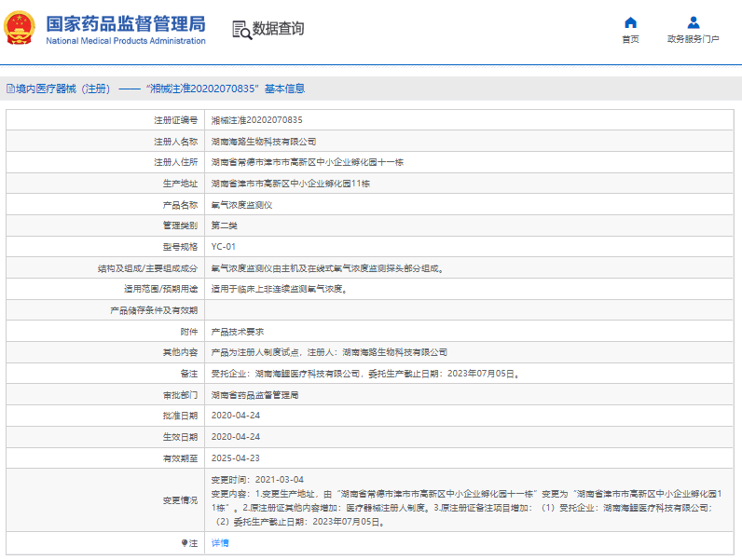Click National Medical Products Administration text
Image resolution: width=742 pixels, height=560 pixels.
[x=126, y=41]
